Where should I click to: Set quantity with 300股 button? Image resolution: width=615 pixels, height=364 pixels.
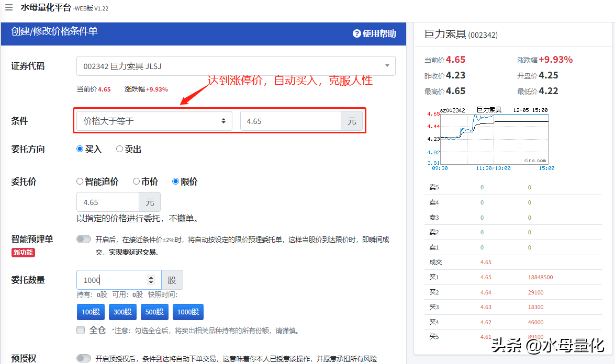coord(123,312)
